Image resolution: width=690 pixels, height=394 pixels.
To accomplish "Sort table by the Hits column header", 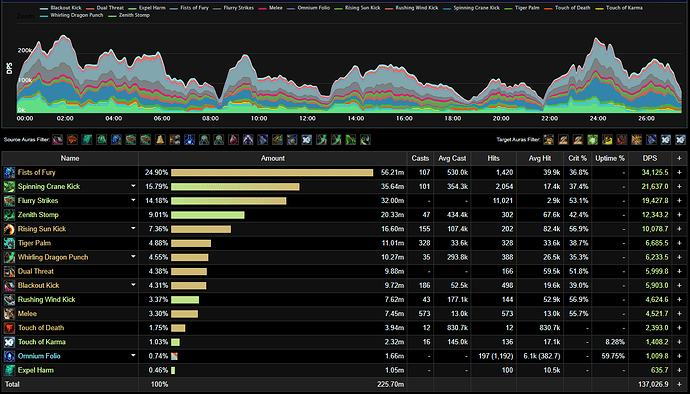I will click(x=493, y=158).
